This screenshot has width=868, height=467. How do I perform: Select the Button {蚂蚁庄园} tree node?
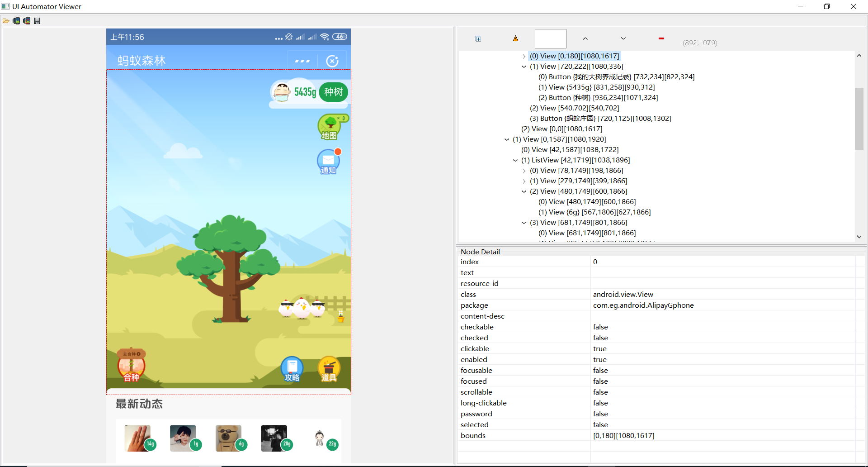pos(600,118)
